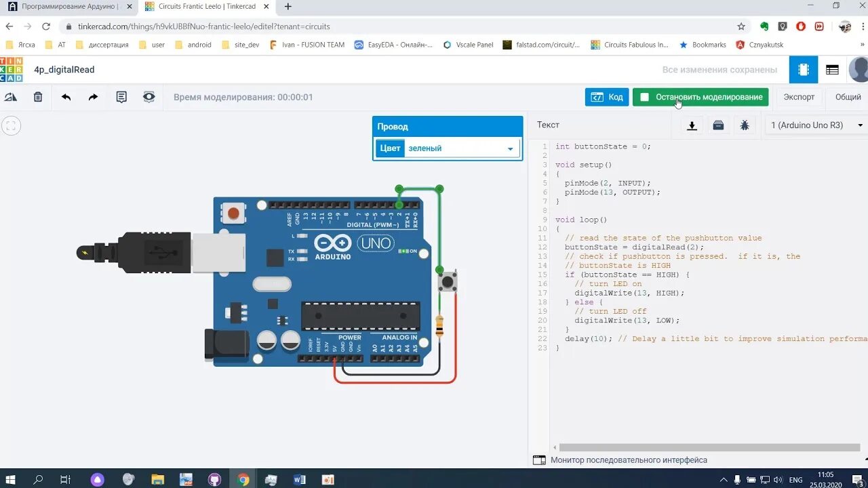Stop simulation with Остановить моделирование
The width and height of the screenshot is (868, 488).
click(701, 97)
